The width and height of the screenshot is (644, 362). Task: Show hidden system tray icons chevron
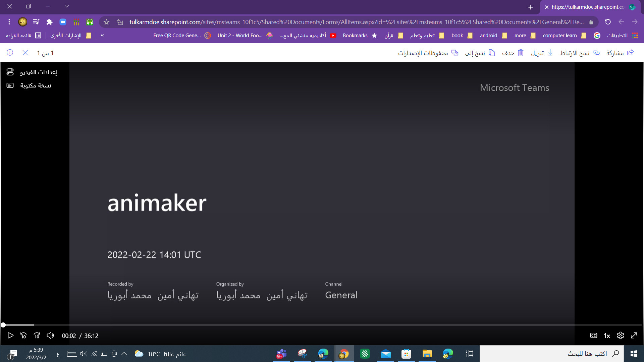tap(124, 354)
